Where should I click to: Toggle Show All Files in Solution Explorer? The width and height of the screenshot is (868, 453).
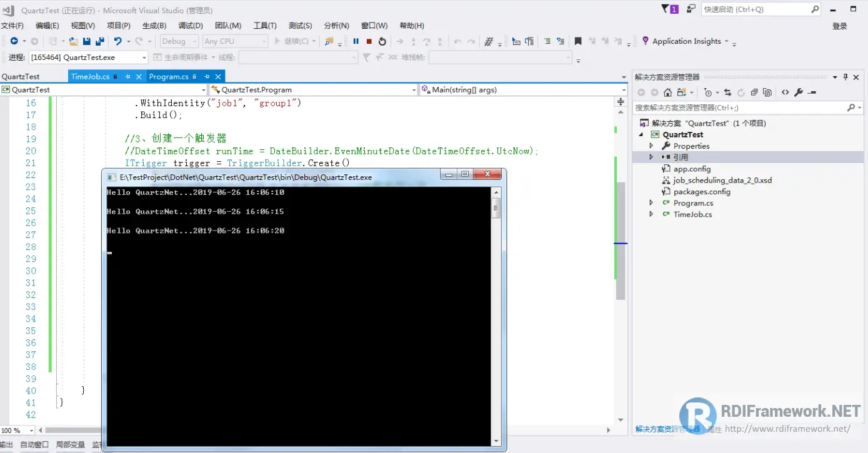pyautogui.click(x=767, y=92)
